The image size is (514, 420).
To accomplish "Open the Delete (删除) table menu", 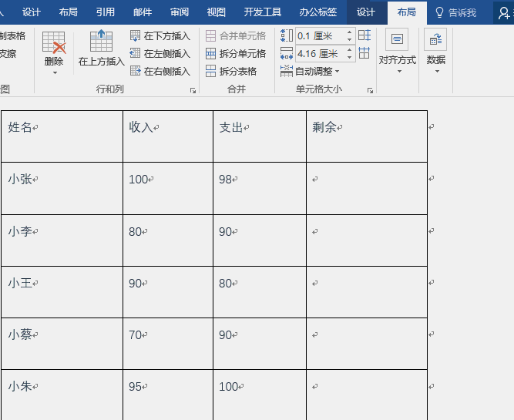I will pyautogui.click(x=54, y=53).
